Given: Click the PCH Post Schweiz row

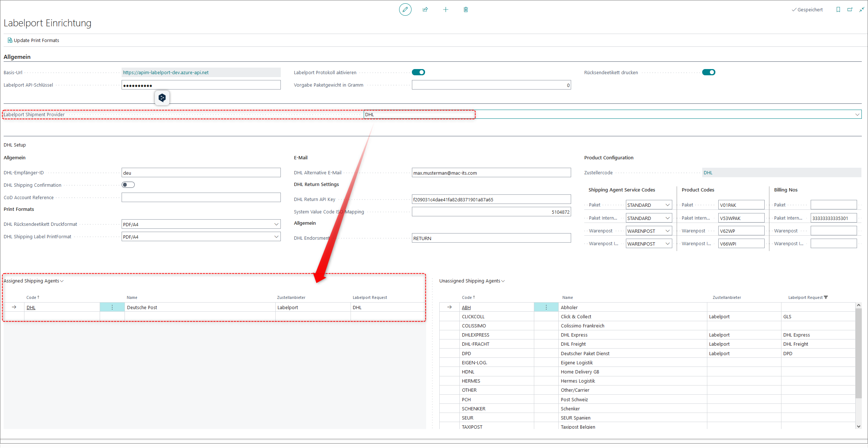Looking at the screenshot, I should pos(647,399).
